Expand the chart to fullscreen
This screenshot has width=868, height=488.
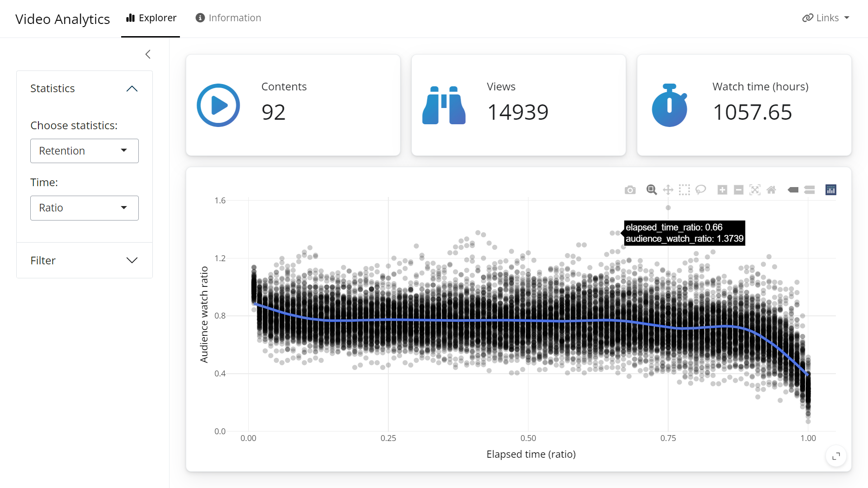836,456
